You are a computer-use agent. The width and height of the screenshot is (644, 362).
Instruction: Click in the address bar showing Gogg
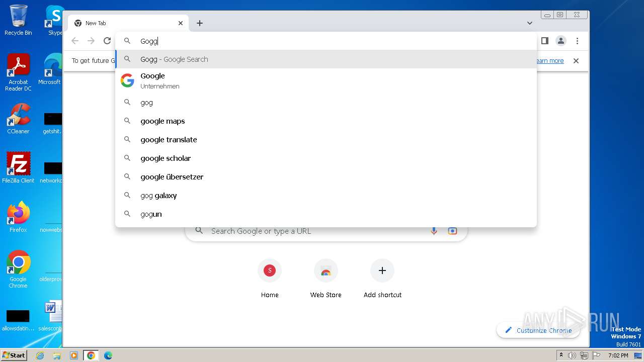(326, 41)
